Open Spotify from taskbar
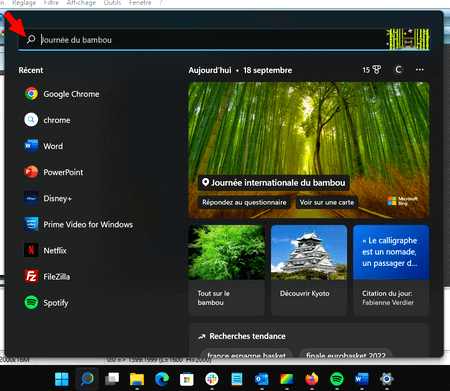Viewport: 450px width, 391px height. click(337, 379)
